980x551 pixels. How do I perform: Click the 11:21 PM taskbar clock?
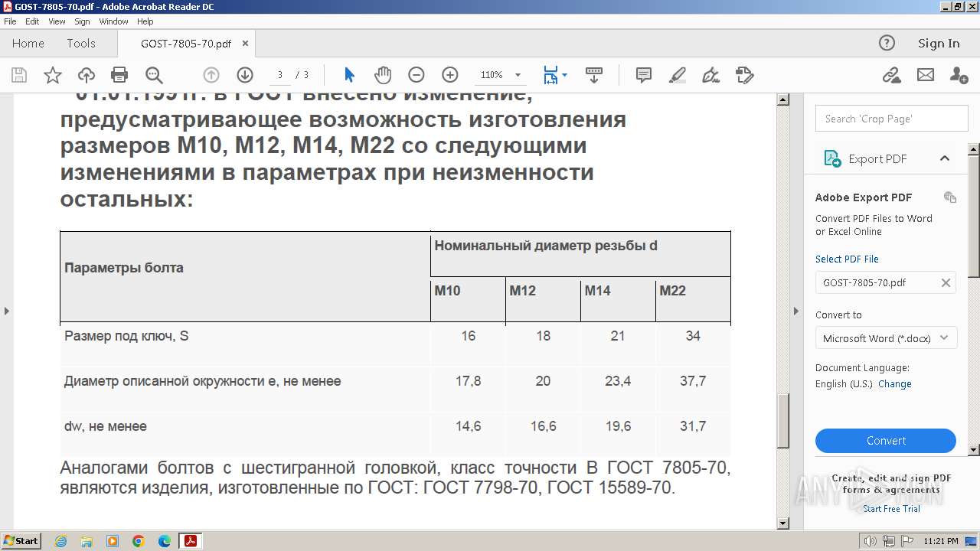(941, 541)
